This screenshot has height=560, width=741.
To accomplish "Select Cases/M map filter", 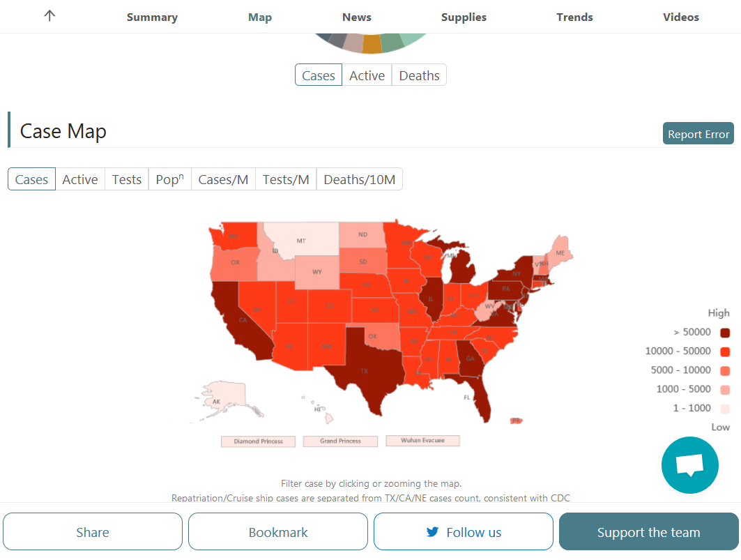I will (223, 179).
